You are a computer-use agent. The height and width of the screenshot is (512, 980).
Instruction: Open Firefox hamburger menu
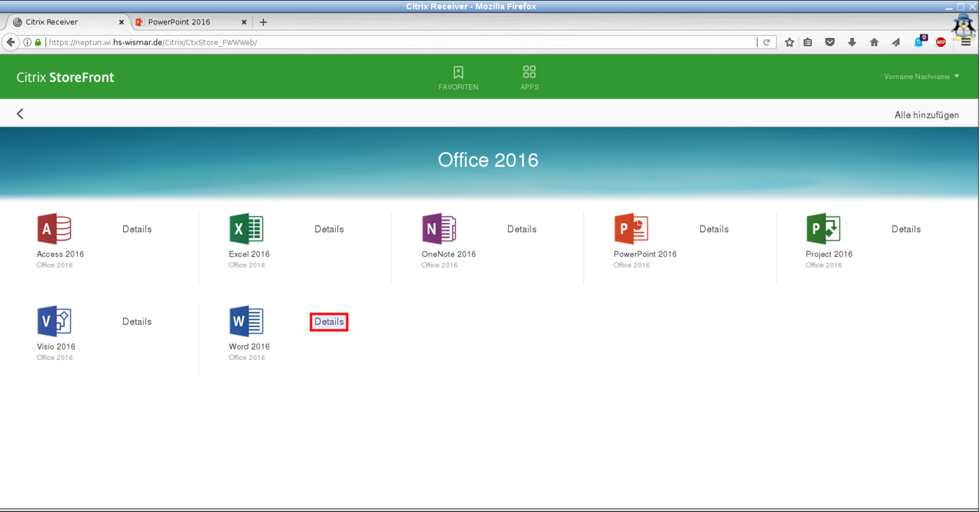click(x=966, y=42)
